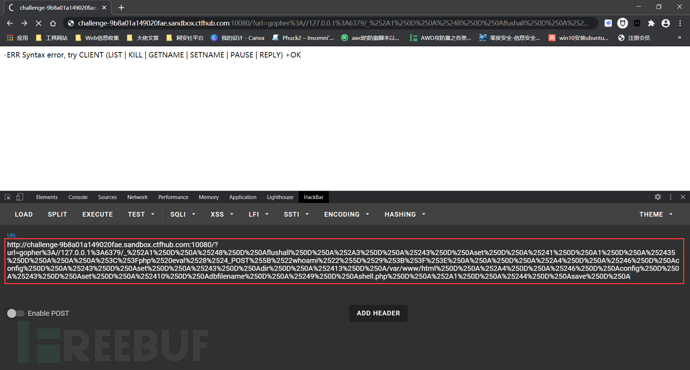Toggle device toolbar icon in DevTools
The width and height of the screenshot is (690, 370).
(19, 197)
